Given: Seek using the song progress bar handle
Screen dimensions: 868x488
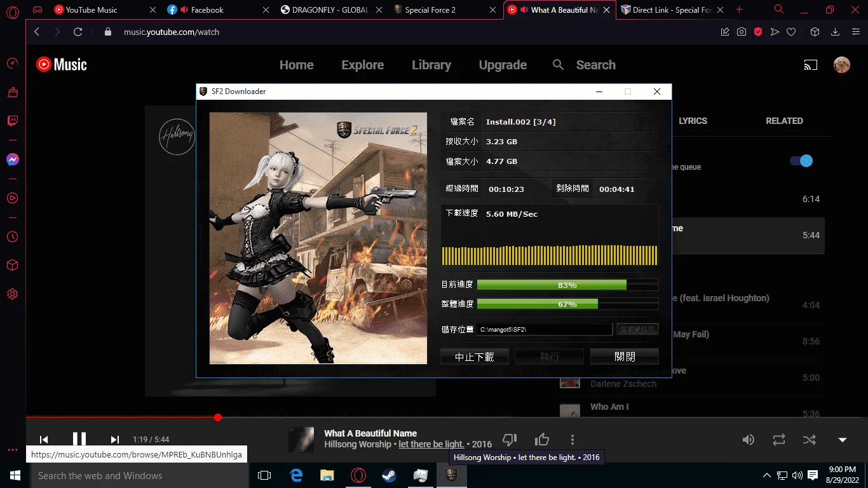Looking at the screenshot, I should [x=218, y=417].
